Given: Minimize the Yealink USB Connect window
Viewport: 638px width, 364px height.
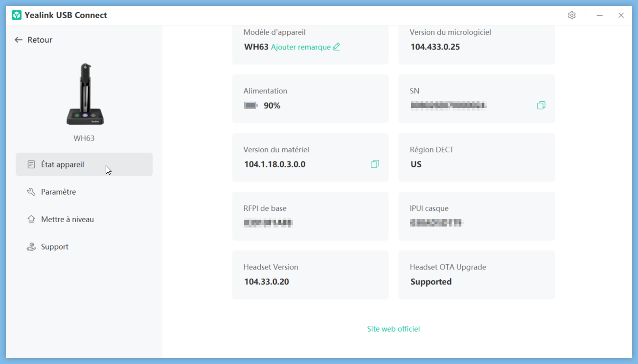Looking at the screenshot, I should coord(599,15).
